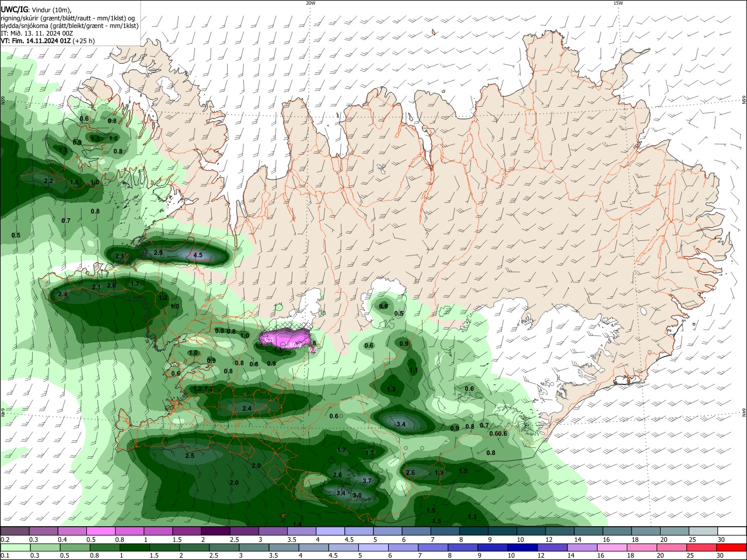Click the 'IT: Mið. 13. 11. 2024 00Z' line
747x560 pixels.
37,33
